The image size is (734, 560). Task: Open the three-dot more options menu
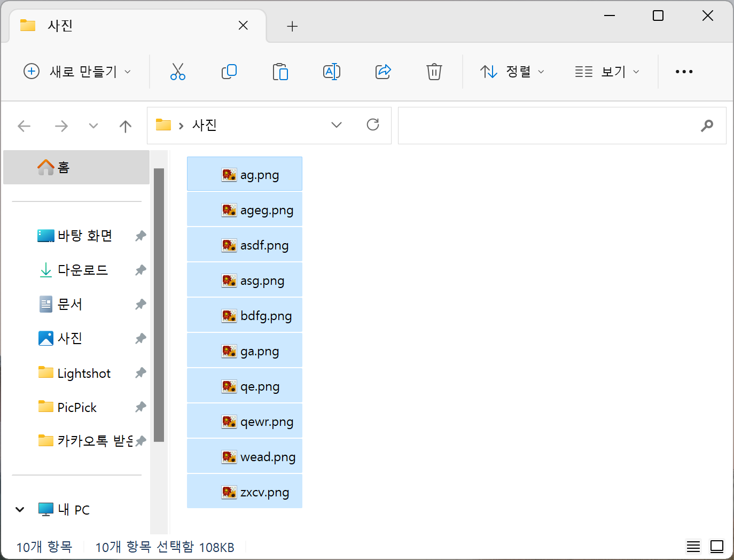(684, 72)
